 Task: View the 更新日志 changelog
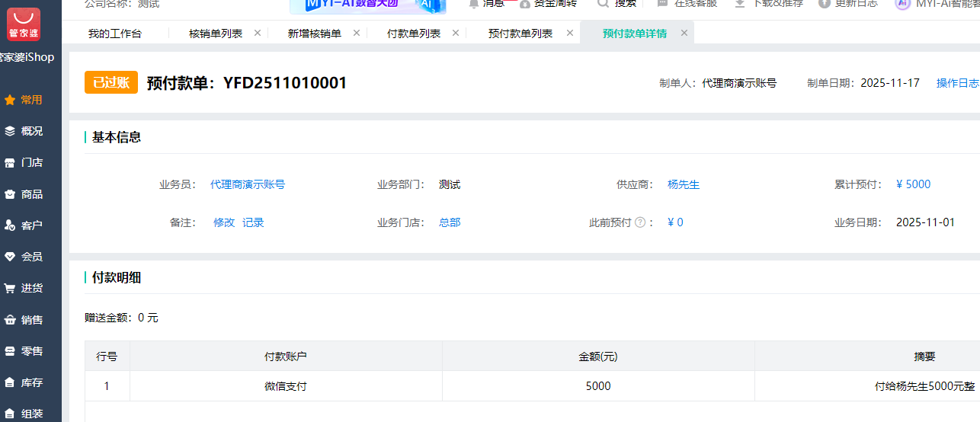click(x=848, y=3)
